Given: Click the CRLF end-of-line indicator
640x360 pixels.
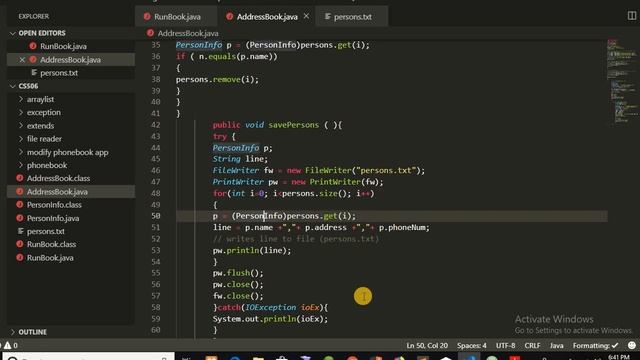Looking at the screenshot, I should [x=532, y=345].
